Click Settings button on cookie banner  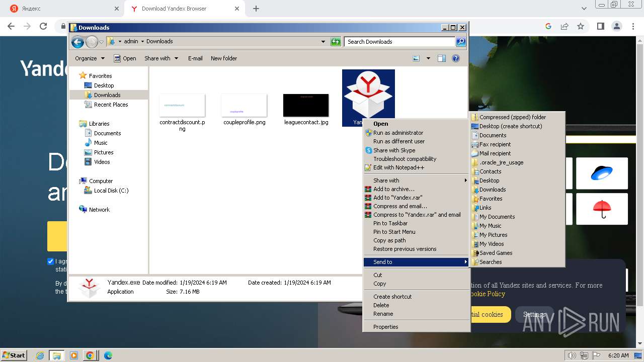(x=534, y=314)
